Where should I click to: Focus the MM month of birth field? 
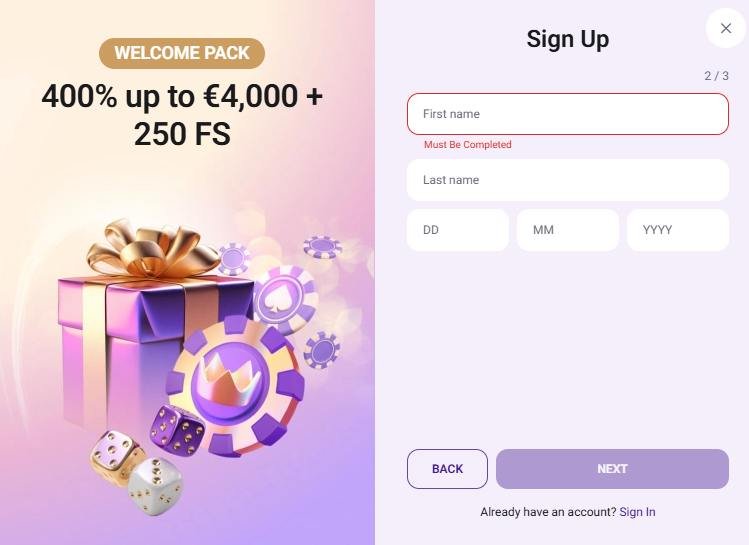coord(567,230)
